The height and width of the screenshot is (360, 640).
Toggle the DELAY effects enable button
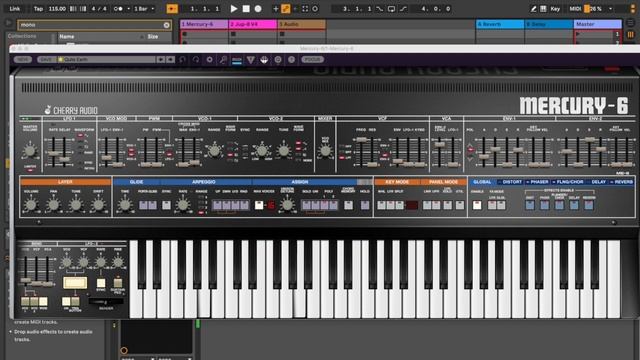pyautogui.click(x=574, y=205)
